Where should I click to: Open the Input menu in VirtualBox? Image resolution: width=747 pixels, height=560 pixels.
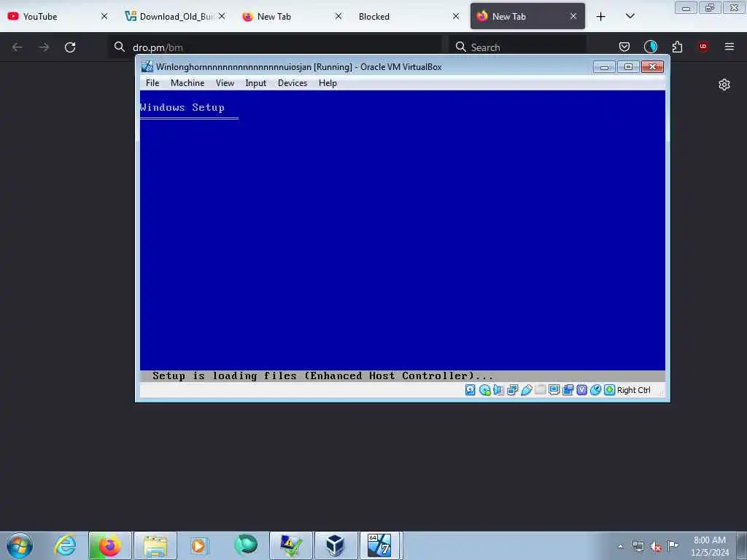(x=256, y=83)
